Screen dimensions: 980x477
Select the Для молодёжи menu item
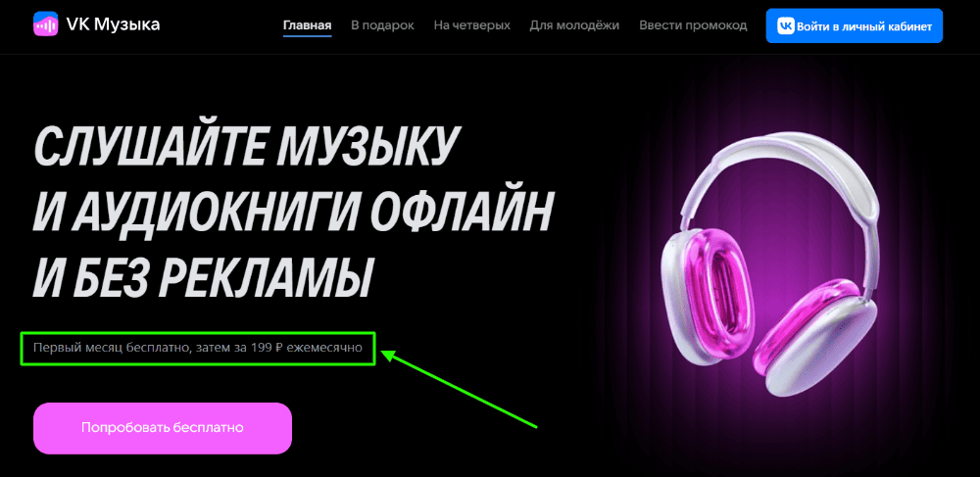(574, 25)
